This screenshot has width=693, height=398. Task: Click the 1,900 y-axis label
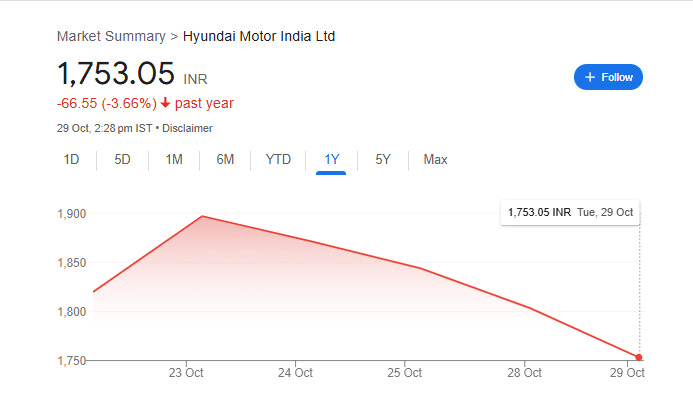coord(72,214)
